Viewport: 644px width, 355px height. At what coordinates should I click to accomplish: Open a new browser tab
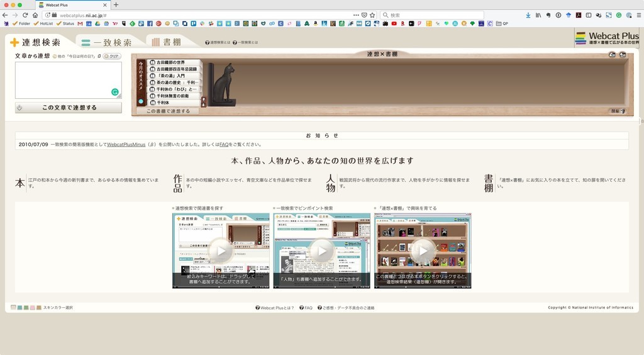(x=116, y=5)
